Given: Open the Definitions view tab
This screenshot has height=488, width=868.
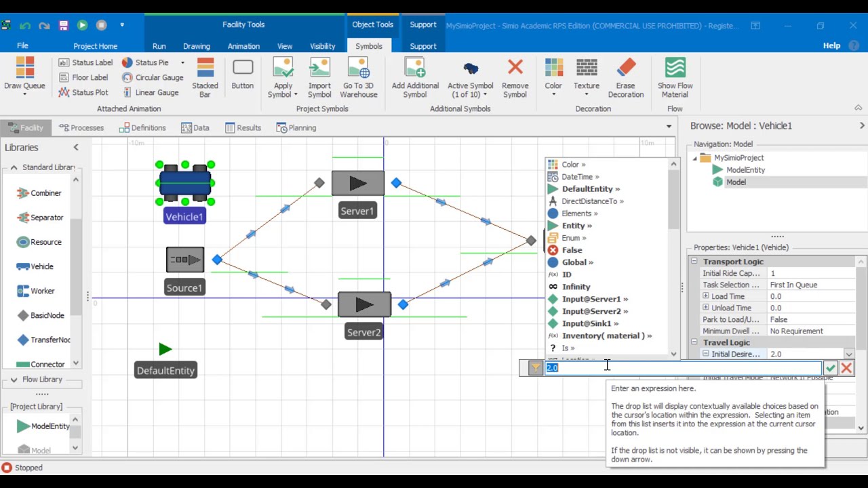Looking at the screenshot, I should point(142,127).
